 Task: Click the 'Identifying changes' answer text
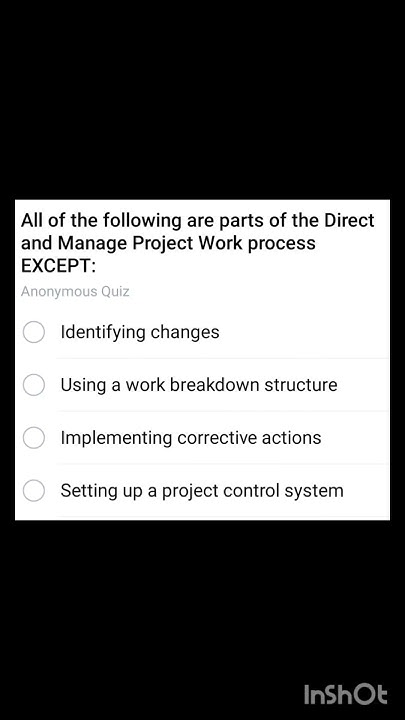[140, 332]
